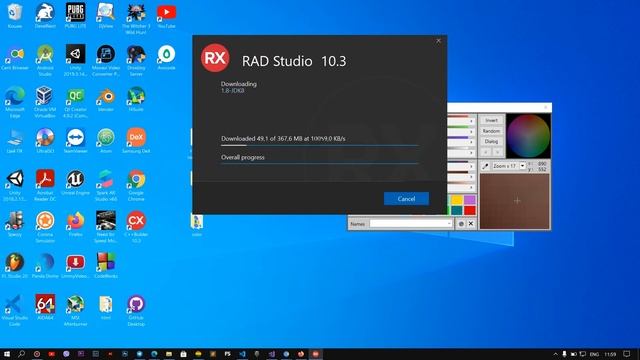Open Samsung DeX desktop shortcut
This screenshot has height=360, width=640.
pos(136,141)
